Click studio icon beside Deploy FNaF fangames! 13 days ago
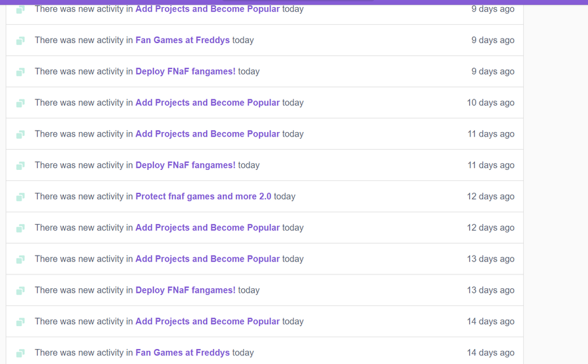 [21, 290]
